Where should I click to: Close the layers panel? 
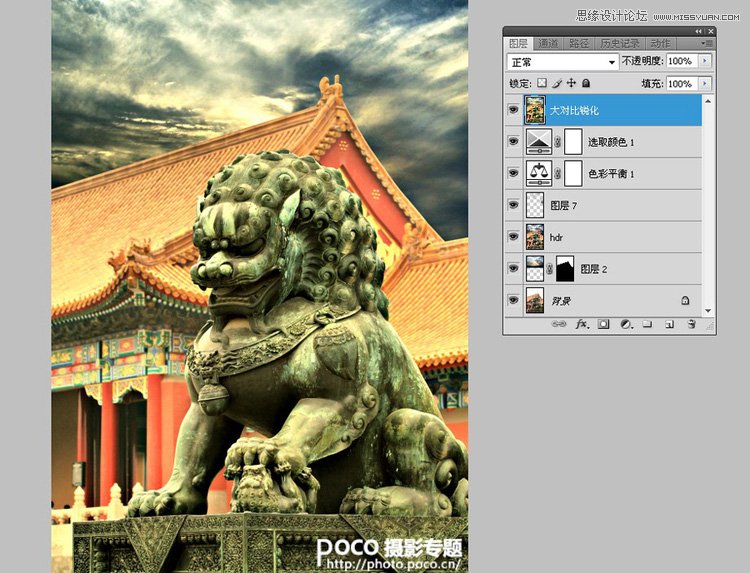[711, 32]
